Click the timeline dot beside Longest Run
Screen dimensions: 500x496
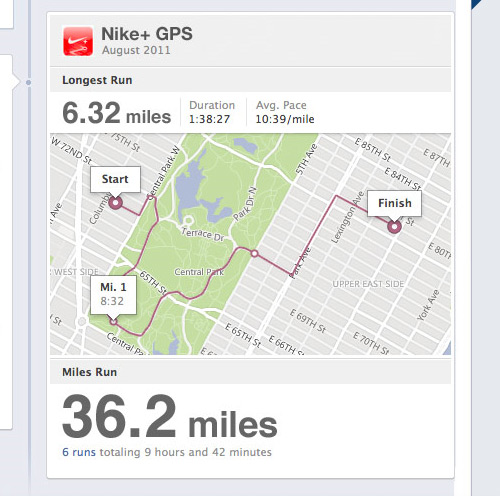click(x=28, y=82)
